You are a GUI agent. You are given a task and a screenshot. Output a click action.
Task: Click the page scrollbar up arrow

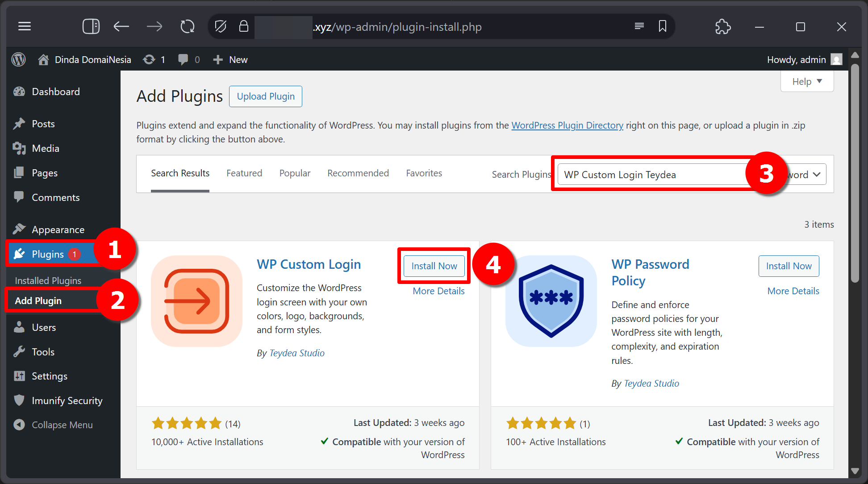pos(855,55)
